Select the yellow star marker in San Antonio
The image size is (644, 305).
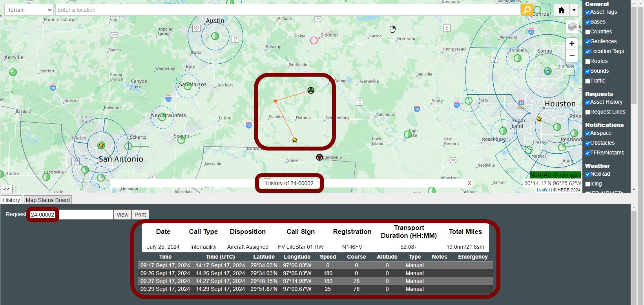101,145
